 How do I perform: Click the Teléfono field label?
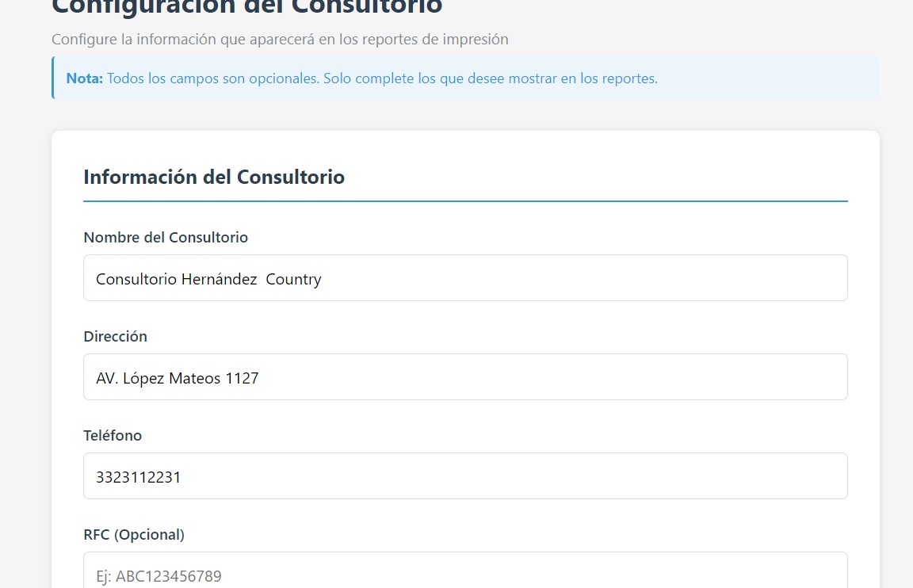pyautogui.click(x=112, y=435)
